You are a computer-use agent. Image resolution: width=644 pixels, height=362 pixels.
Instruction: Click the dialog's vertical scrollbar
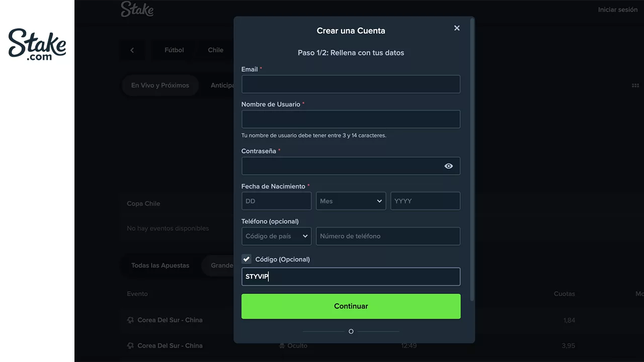[x=472, y=159]
